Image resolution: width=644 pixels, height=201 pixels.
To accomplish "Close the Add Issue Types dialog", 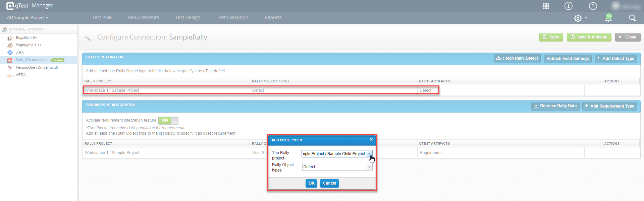I will coord(371,140).
